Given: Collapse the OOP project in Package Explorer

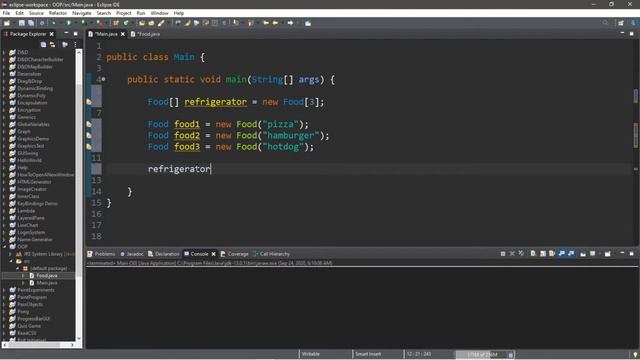Looking at the screenshot, I should click(x=4, y=247).
